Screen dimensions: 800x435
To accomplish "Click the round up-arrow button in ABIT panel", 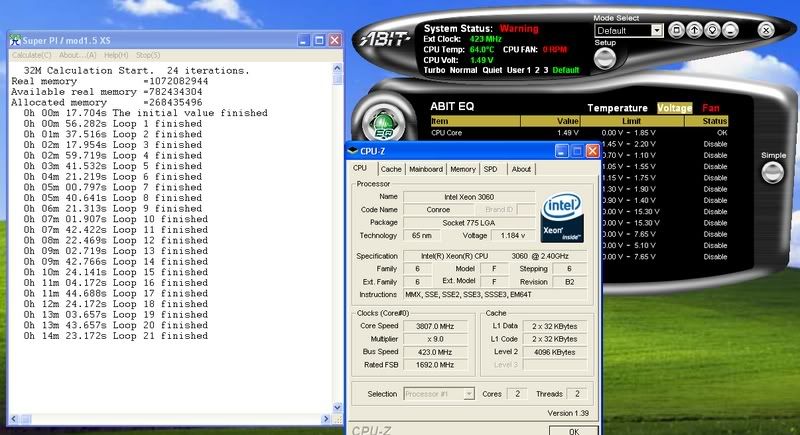I will [x=694, y=30].
